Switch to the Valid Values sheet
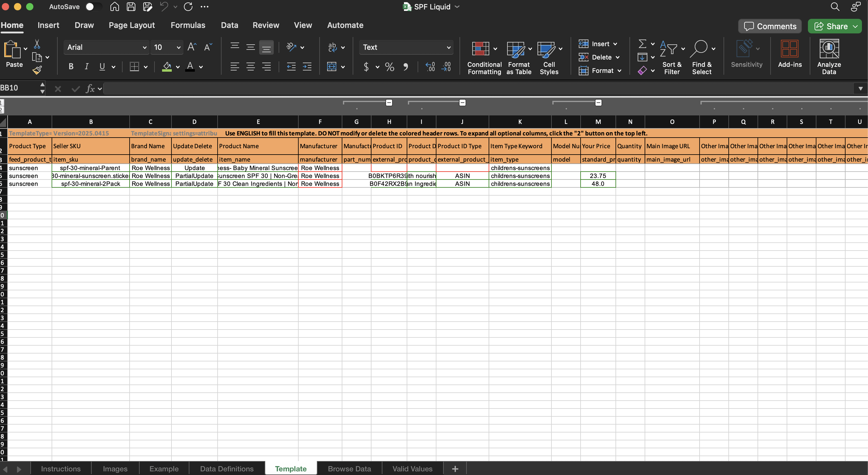This screenshot has height=475, width=868. [412, 469]
